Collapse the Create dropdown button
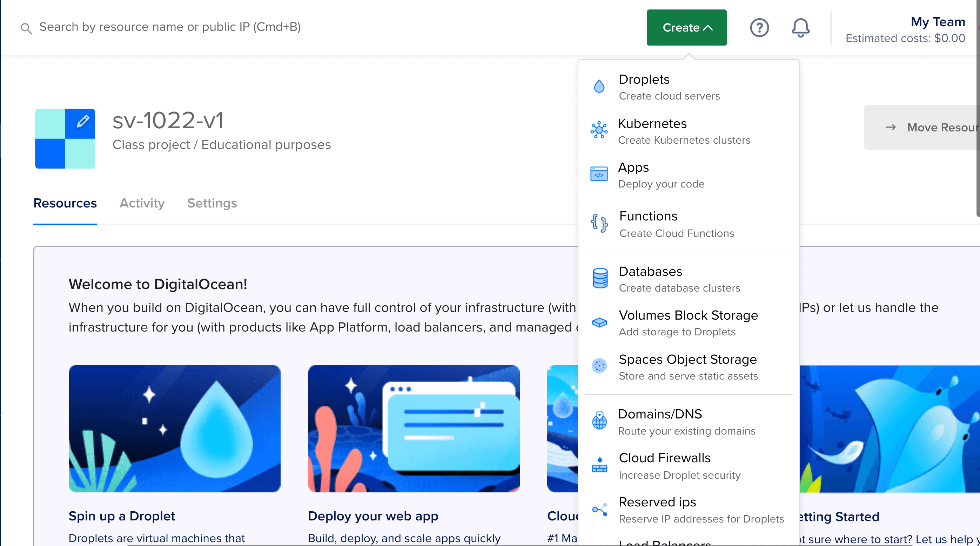The image size is (980, 546). click(687, 28)
